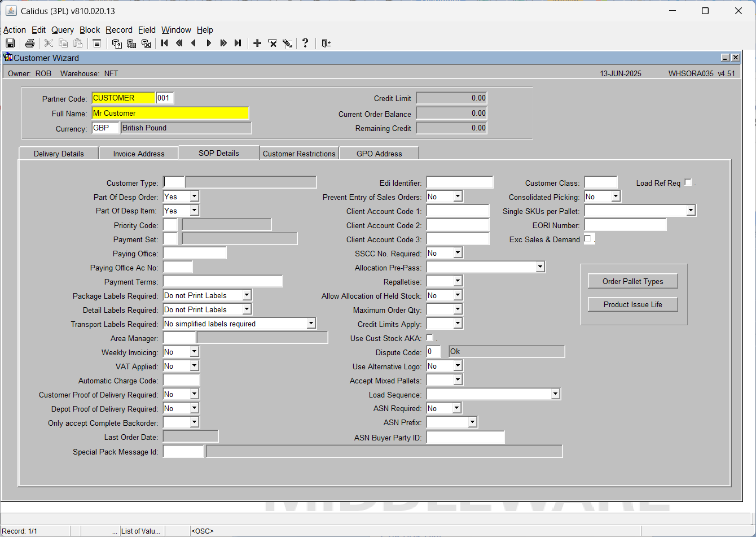This screenshot has width=756, height=537.
Task: Open Consolidated Picking dropdown
Action: tap(616, 197)
